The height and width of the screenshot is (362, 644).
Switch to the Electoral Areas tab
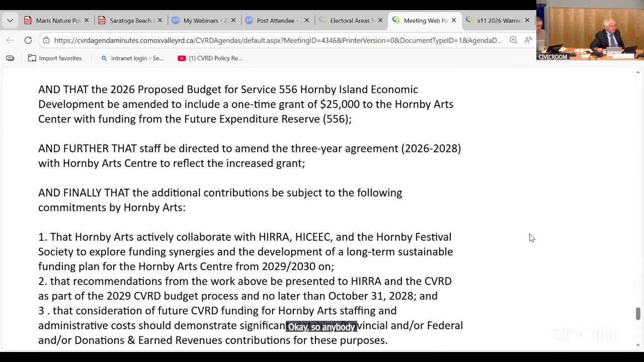click(347, 21)
